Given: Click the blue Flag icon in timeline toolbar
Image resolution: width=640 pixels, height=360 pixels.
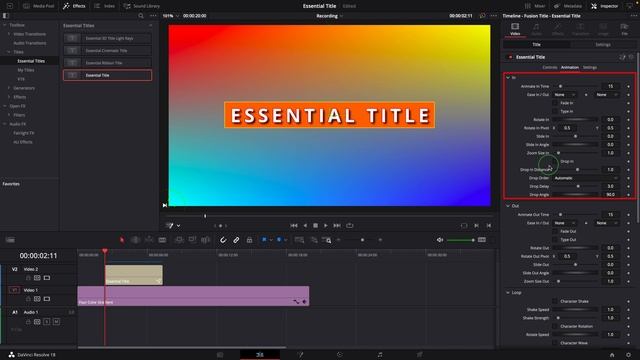Looking at the screenshot, I should (264, 240).
